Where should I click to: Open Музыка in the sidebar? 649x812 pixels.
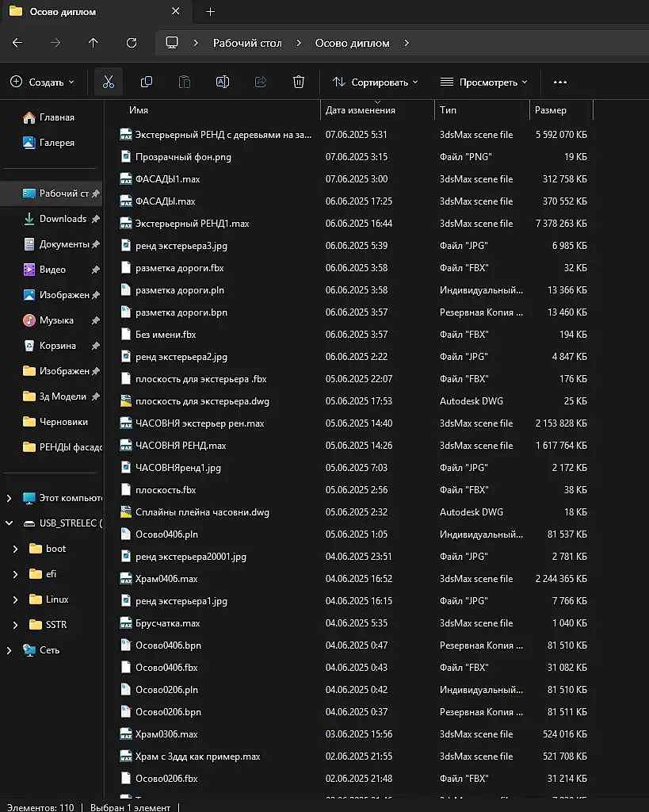(48, 320)
